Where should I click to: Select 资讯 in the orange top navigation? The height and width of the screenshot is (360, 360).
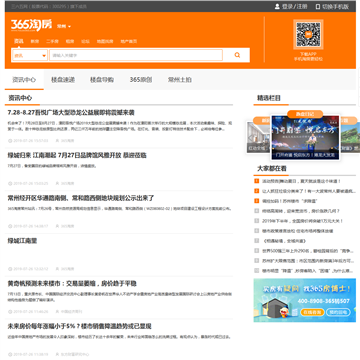point(19,41)
